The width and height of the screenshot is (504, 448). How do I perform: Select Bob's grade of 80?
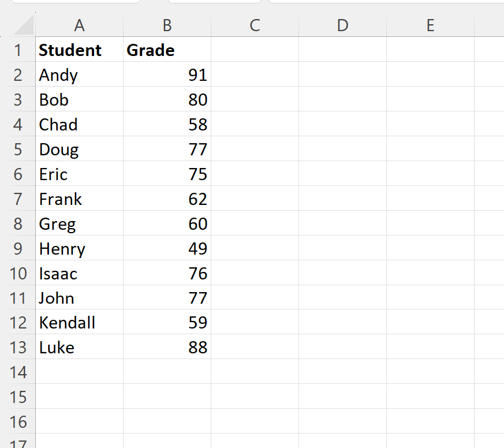[x=167, y=100]
